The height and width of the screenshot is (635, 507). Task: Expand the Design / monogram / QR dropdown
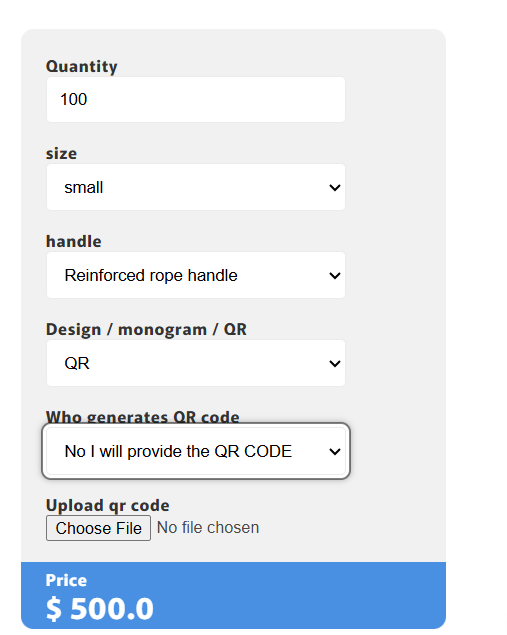[196, 363]
